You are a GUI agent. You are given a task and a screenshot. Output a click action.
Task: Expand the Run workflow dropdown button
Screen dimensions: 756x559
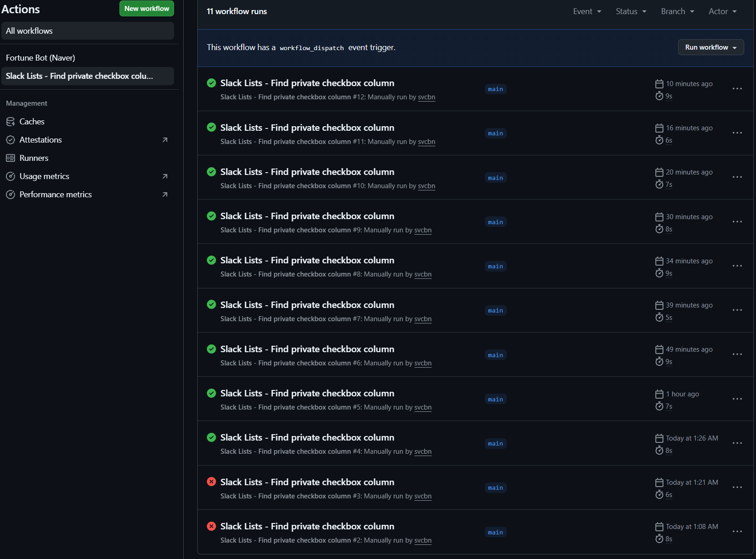pyautogui.click(x=711, y=47)
